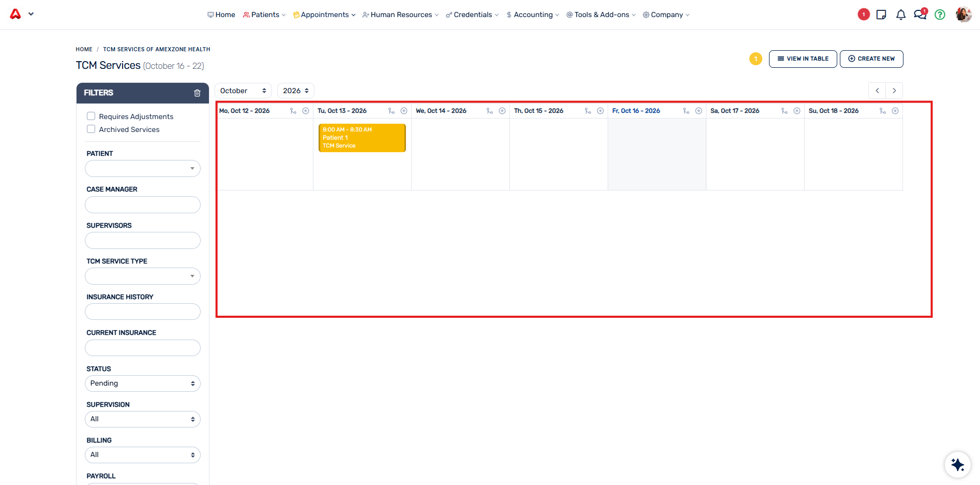Open the AI sparkle assistant button
Screen dimensions: 980x485
[957, 464]
